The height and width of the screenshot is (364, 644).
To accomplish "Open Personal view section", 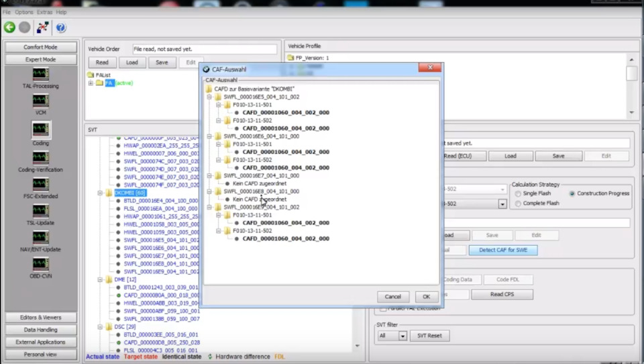I will (x=41, y=355).
